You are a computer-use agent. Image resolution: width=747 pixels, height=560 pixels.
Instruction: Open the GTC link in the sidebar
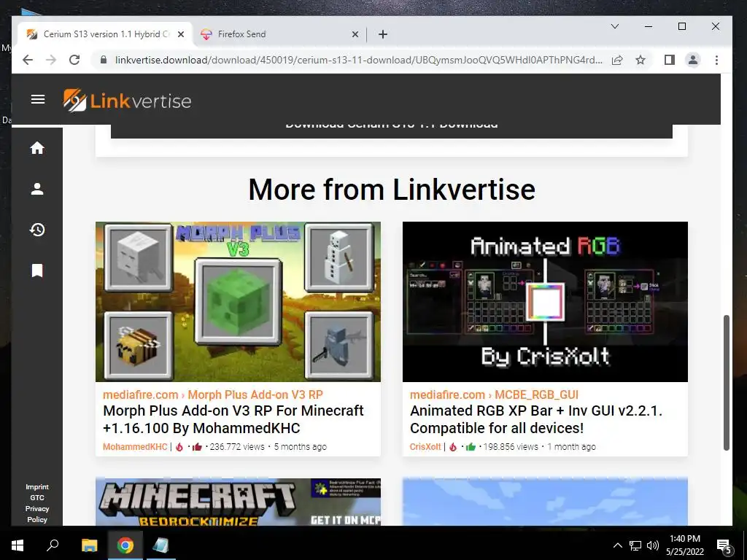pos(37,497)
